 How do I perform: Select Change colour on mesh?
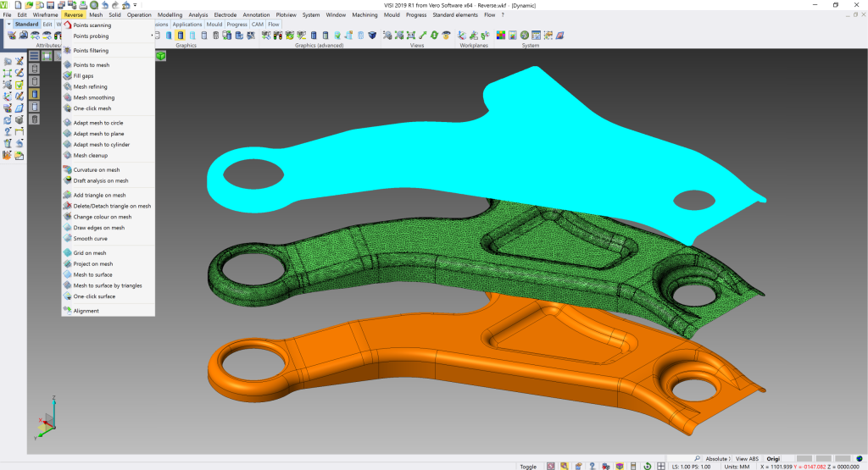click(x=102, y=217)
